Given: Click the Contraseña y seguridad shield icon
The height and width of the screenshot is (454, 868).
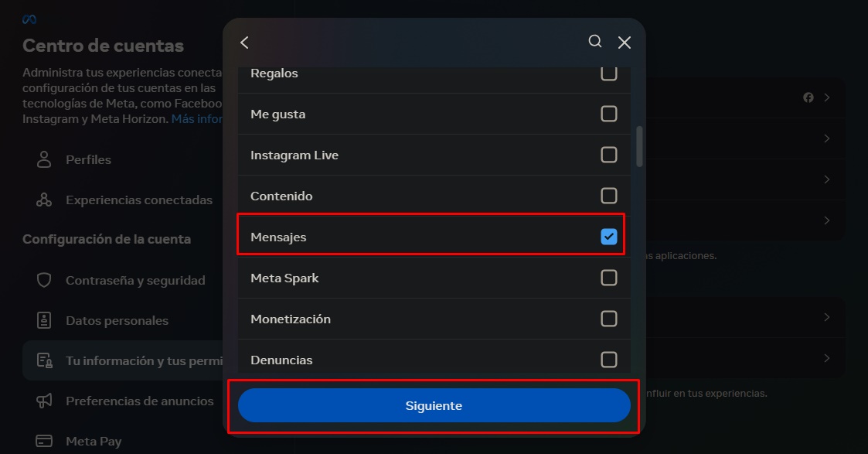Looking at the screenshot, I should point(44,280).
